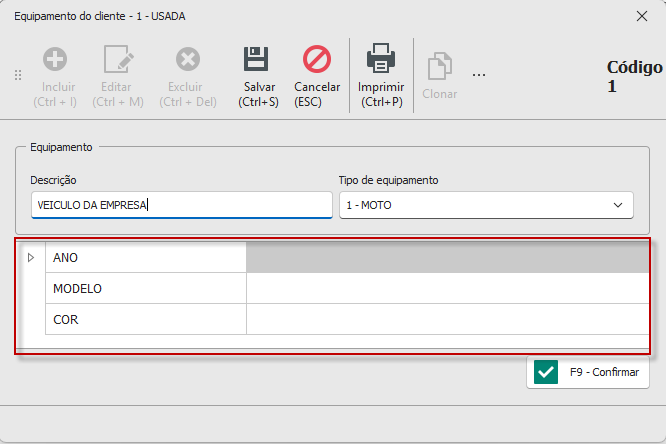Click into the Descrição text field
666x444 pixels.
[182, 205]
